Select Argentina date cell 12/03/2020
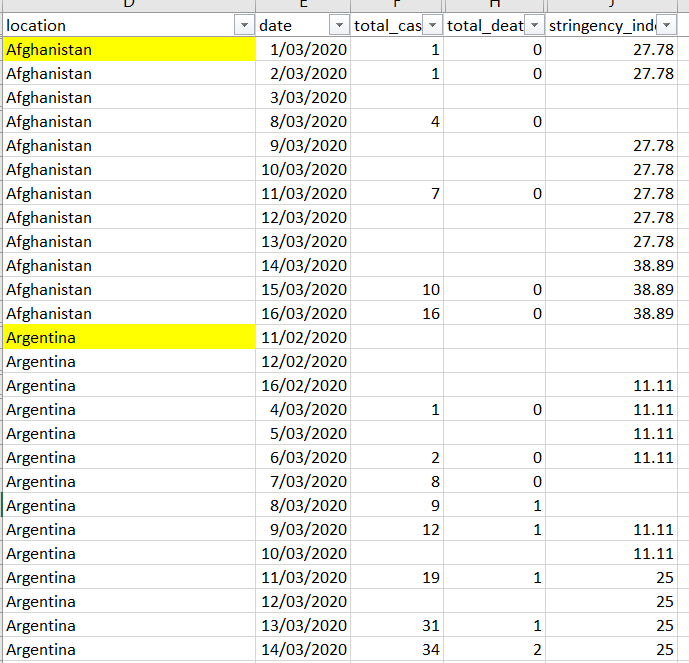The height and width of the screenshot is (663, 689). (x=303, y=601)
